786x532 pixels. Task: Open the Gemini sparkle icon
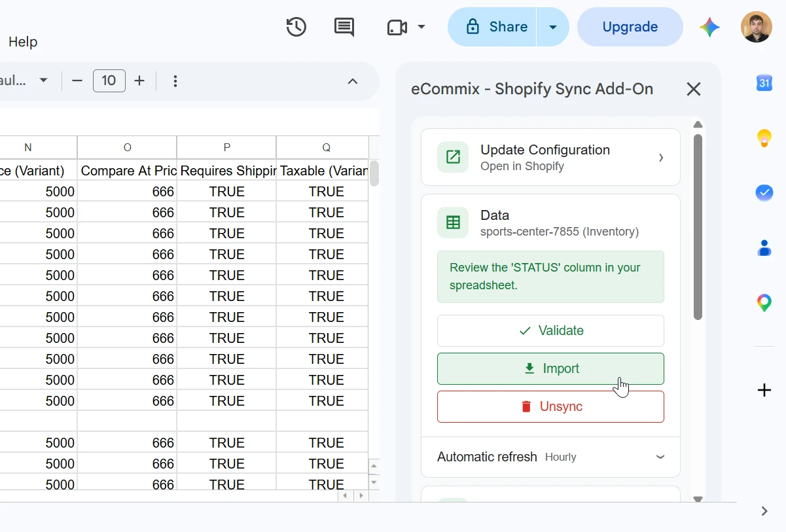[709, 27]
